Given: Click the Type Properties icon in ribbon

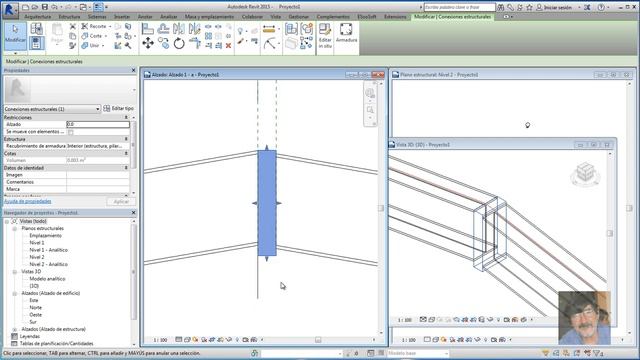Looking at the screenshot, I should pos(36,29).
